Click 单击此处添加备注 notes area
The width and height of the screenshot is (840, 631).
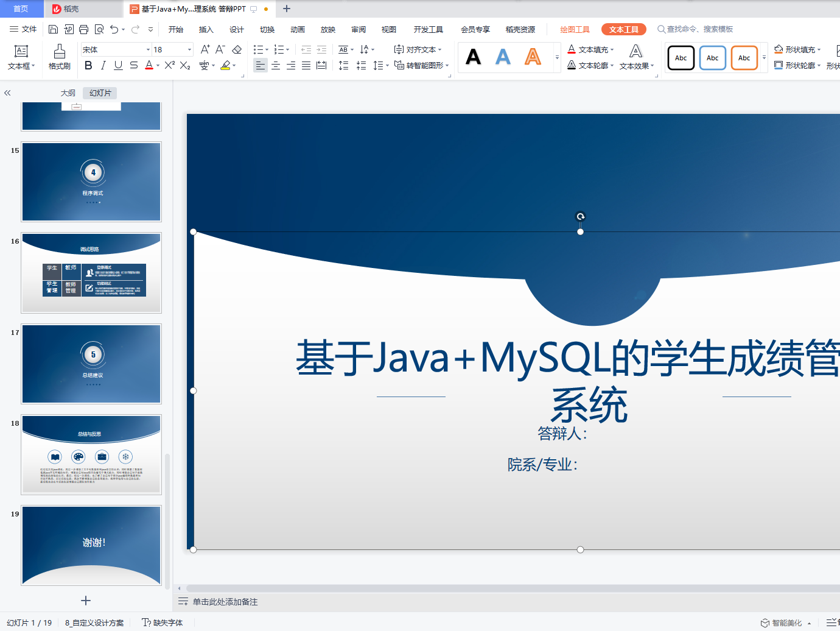click(225, 602)
